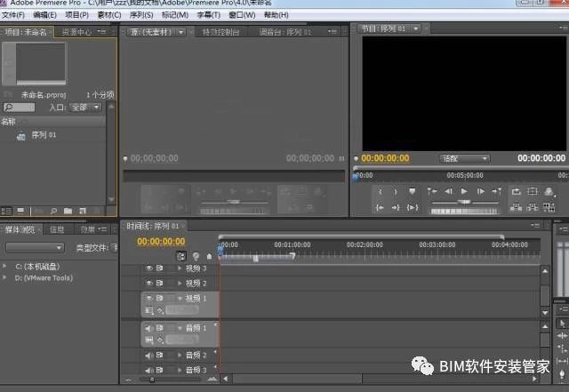Expand the 音频 3 track
The height and width of the screenshot is (392, 569).
click(x=180, y=370)
